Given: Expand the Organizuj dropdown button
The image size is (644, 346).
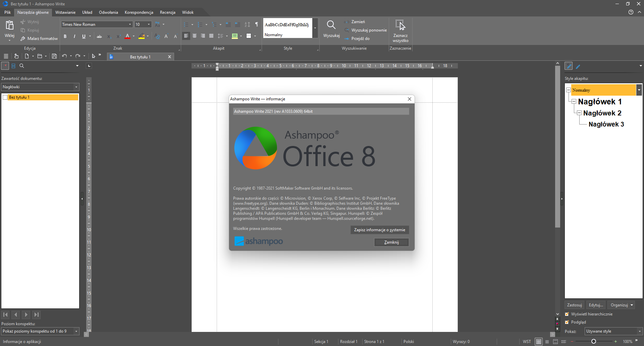Looking at the screenshot, I should coord(622,305).
